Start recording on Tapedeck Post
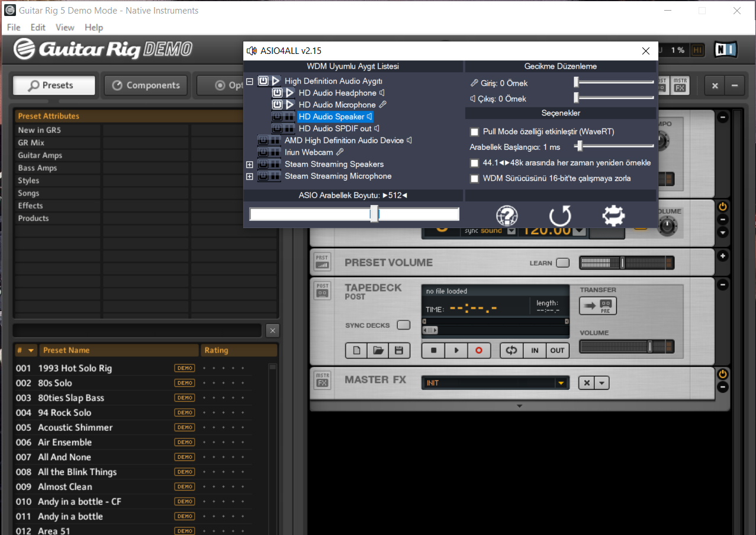 point(479,350)
